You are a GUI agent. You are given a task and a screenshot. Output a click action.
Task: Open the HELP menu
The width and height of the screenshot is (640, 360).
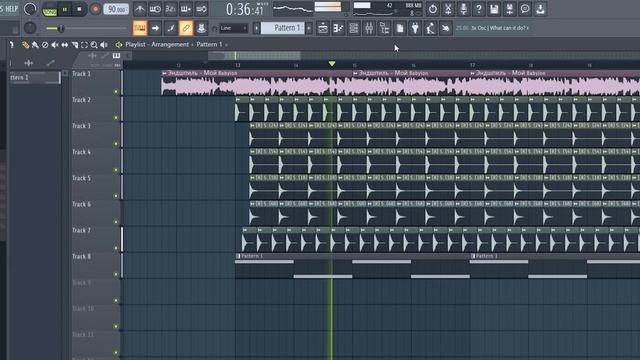[x=11, y=9]
